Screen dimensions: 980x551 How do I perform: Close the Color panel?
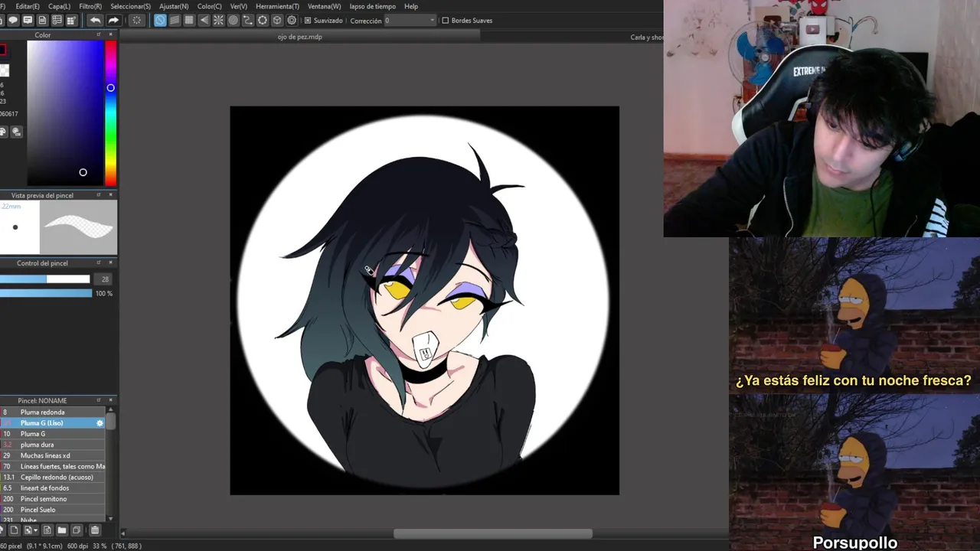point(111,34)
